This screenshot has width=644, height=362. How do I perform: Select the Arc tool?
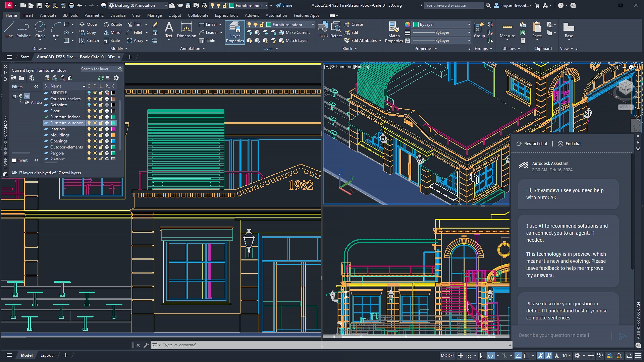55,29
